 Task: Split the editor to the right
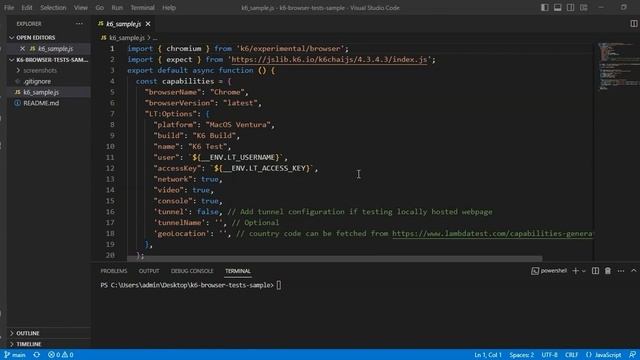click(x=633, y=24)
